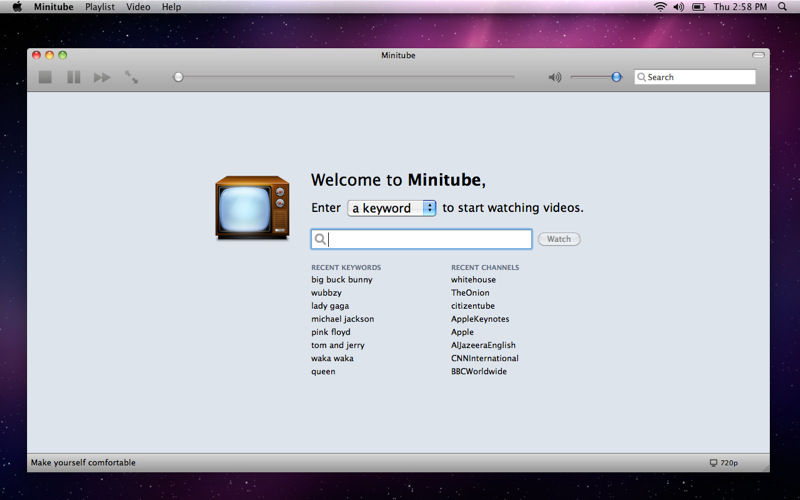Open recent channel 'TheOnion'
The width and height of the screenshot is (800, 500).
[x=470, y=293]
